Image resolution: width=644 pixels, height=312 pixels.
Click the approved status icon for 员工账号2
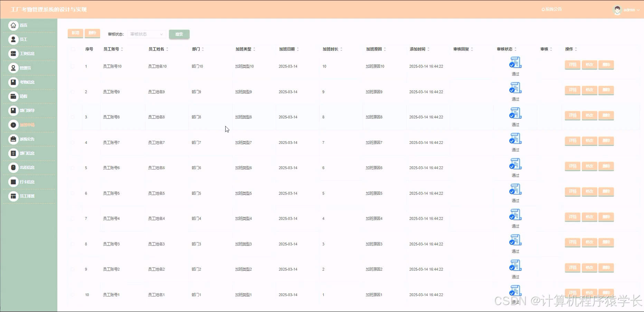(x=515, y=265)
